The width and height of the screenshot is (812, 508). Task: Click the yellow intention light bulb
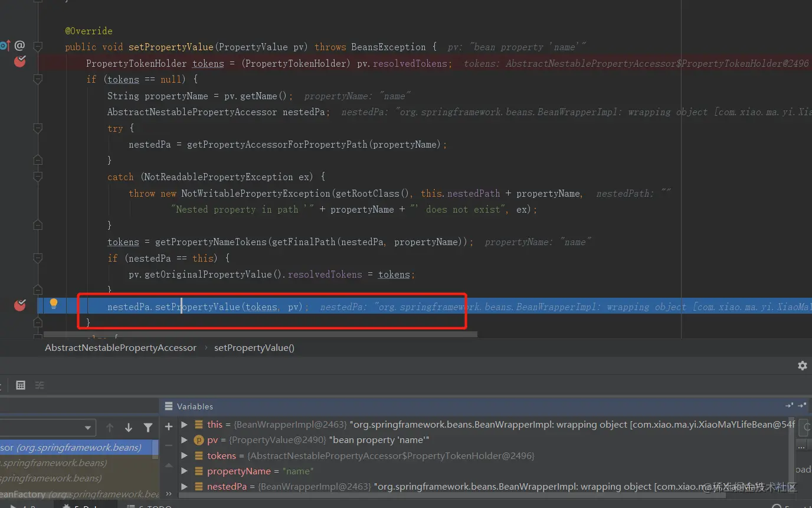[x=54, y=304]
